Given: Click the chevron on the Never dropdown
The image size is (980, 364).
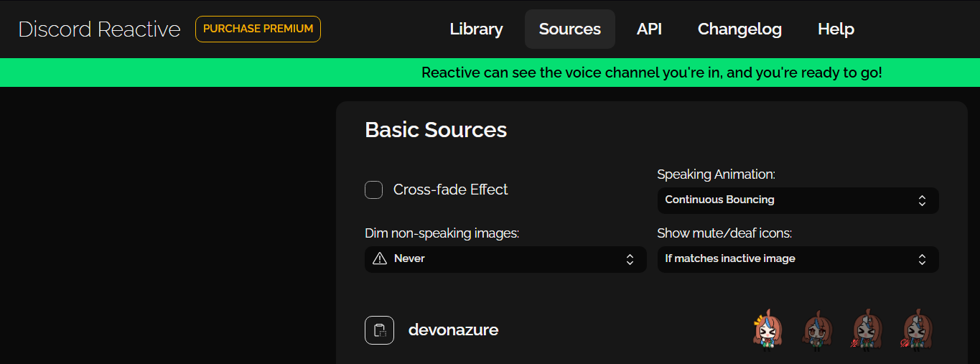Looking at the screenshot, I should click(630, 259).
